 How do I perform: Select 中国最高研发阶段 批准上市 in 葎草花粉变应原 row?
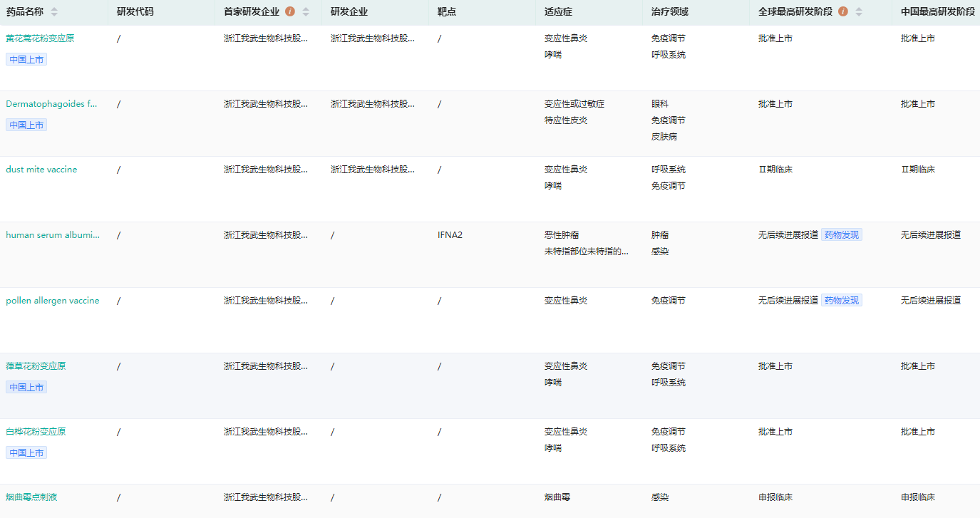pos(918,366)
